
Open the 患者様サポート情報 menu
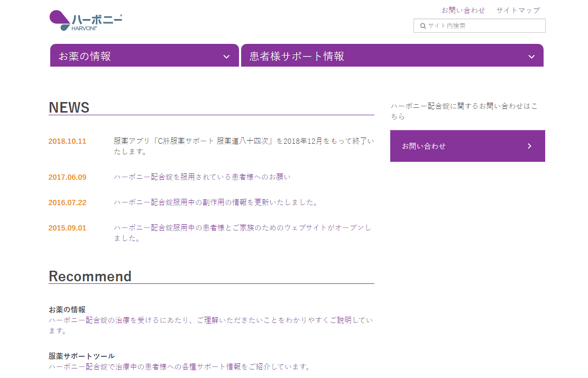tap(392, 56)
